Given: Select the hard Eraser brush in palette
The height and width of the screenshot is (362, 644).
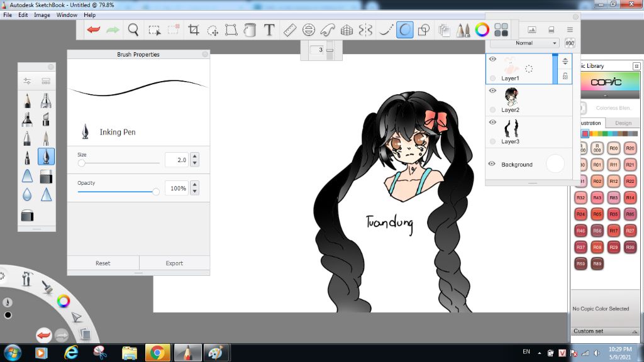Looking at the screenshot, I should (x=46, y=177).
